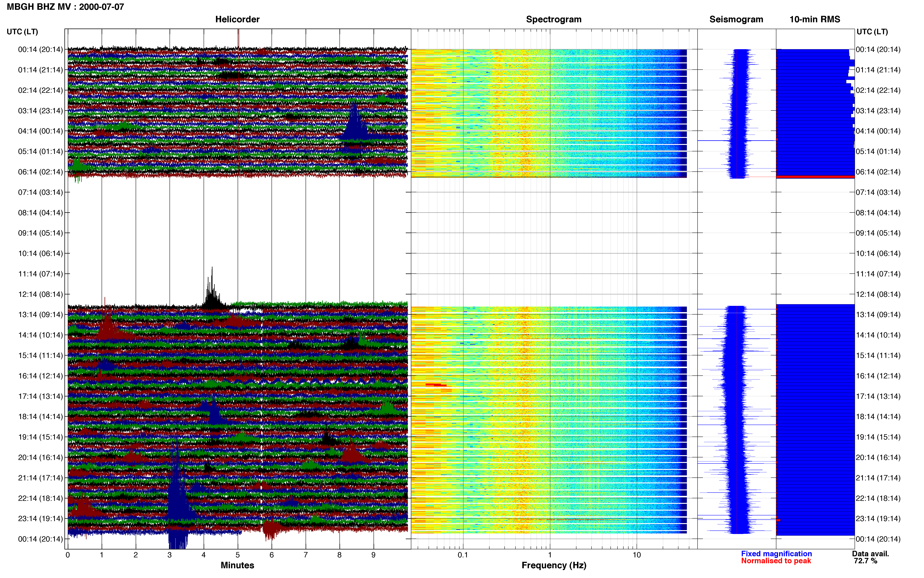Image resolution: width=924 pixels, height=578 pixels.
Task: Click left time label '18:14 (14:14)'
Action: pyautogui.click(x=41, y=417)
